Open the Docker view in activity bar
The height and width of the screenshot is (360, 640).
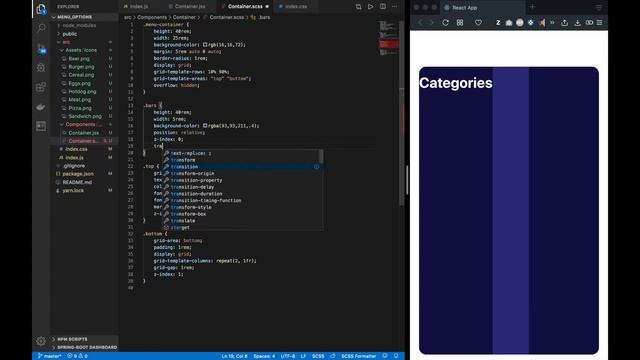[41, 107]
